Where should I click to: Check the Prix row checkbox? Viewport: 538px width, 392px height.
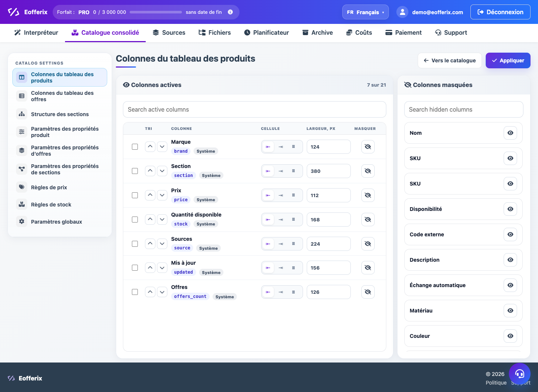(x=135, y=195)
